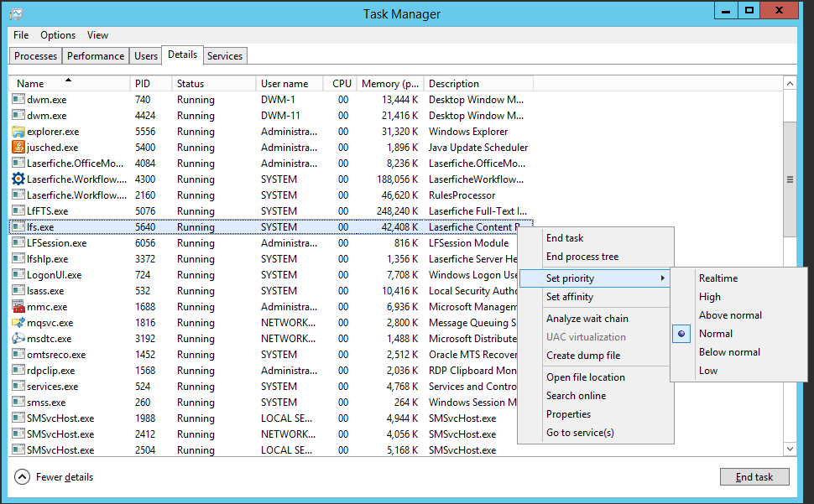
Task: Click the SMSvcHost.exe icon for PID 1988
Action: [18, 418]
